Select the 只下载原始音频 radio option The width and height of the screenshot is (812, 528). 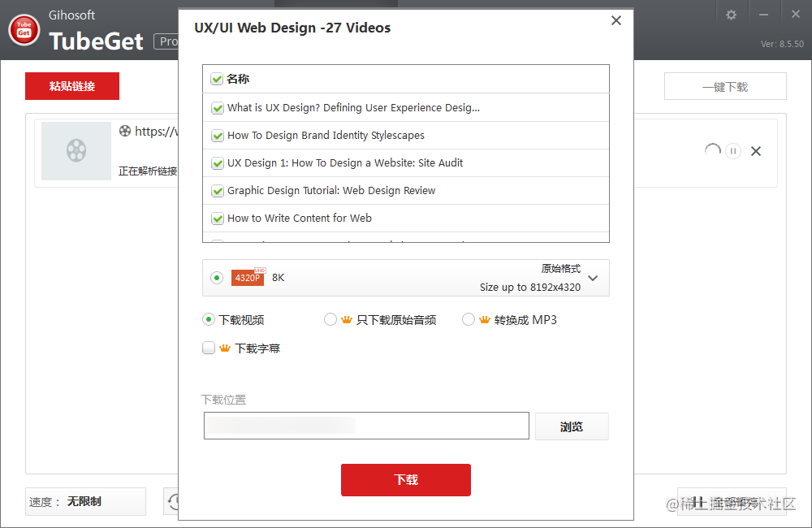click(330, 320)
